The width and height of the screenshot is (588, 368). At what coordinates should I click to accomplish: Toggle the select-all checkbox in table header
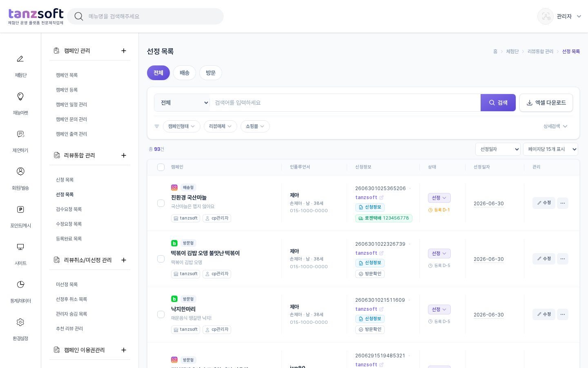point(161,167)
